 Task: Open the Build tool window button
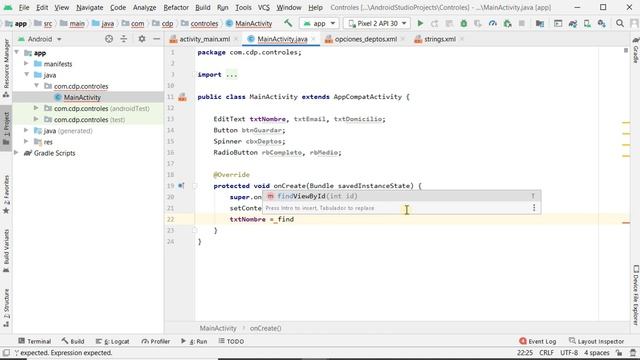(73, 341)
